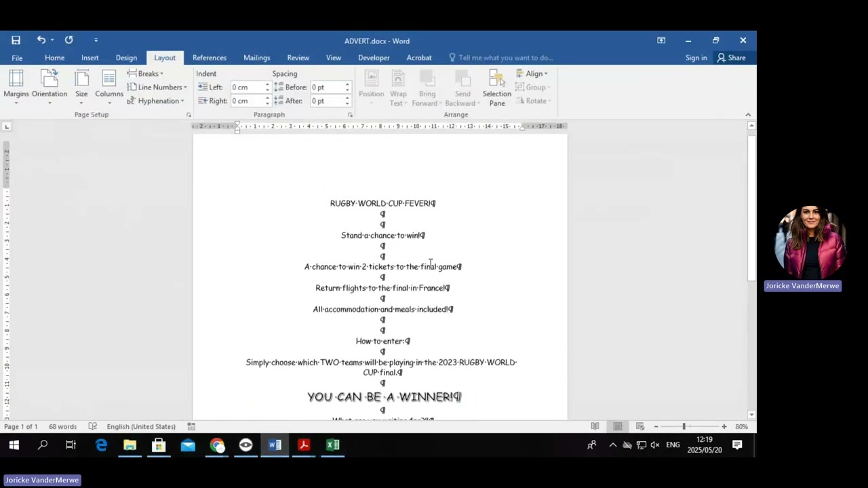Expand the Rotate dropdown
This screenshot has width=868, height=488.
click(533, 100)
